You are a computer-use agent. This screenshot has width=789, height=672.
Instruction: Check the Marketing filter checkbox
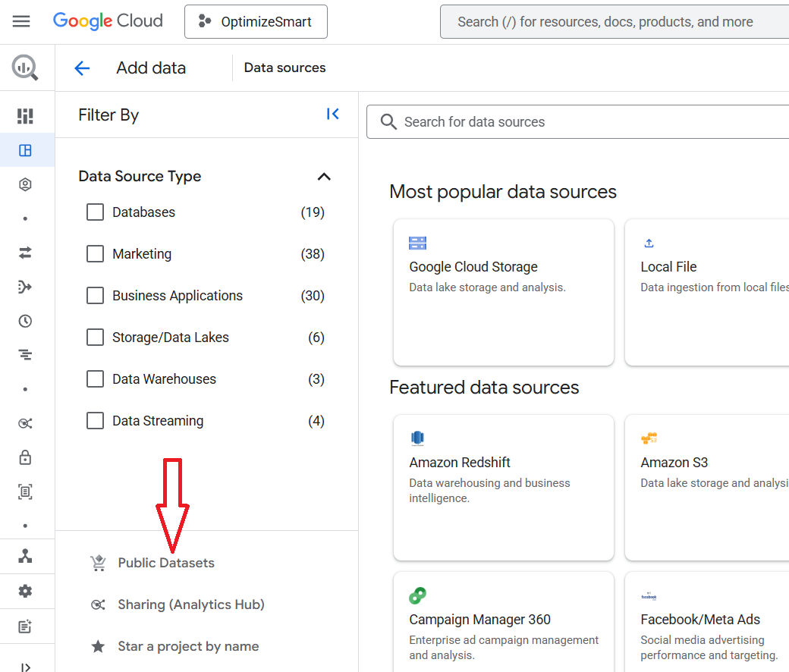(x=95, y=254)
